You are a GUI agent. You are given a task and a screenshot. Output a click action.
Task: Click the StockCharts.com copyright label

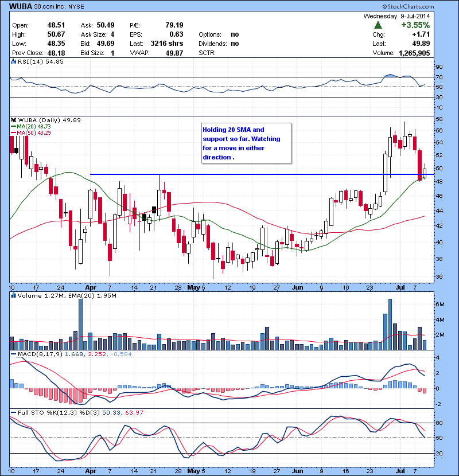(x=408, y=6)
